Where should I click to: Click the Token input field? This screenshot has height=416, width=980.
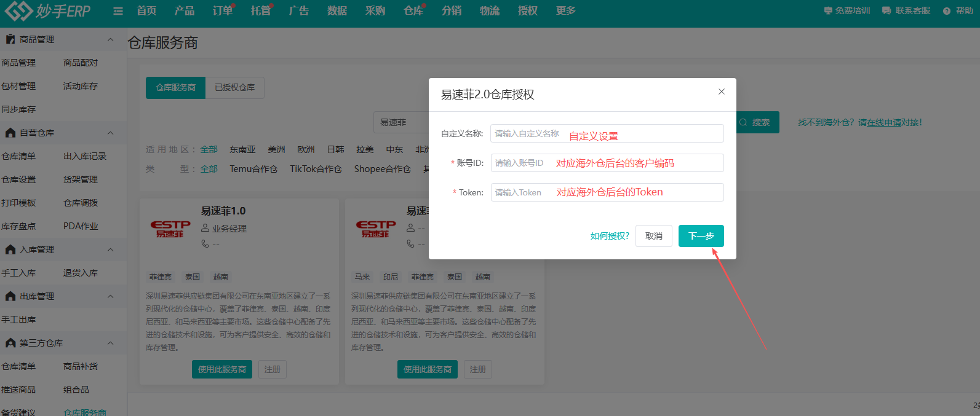(607, 192)
